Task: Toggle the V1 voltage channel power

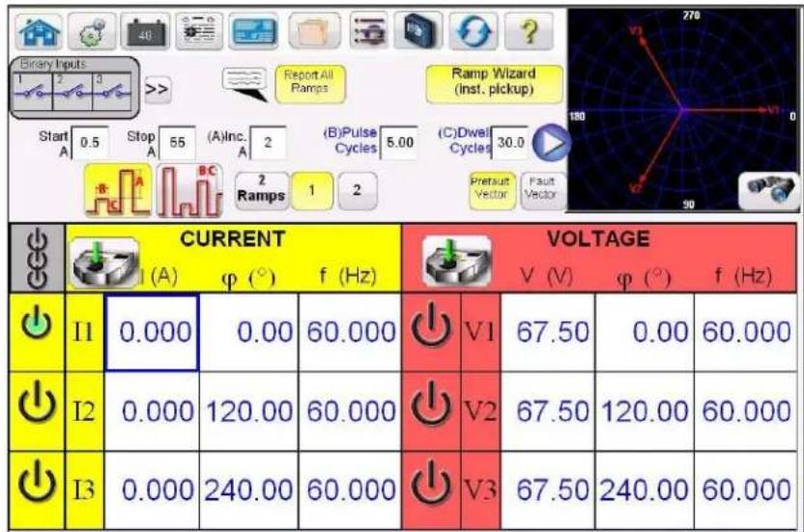Action: pyautogui.click(x=431, y=326)
